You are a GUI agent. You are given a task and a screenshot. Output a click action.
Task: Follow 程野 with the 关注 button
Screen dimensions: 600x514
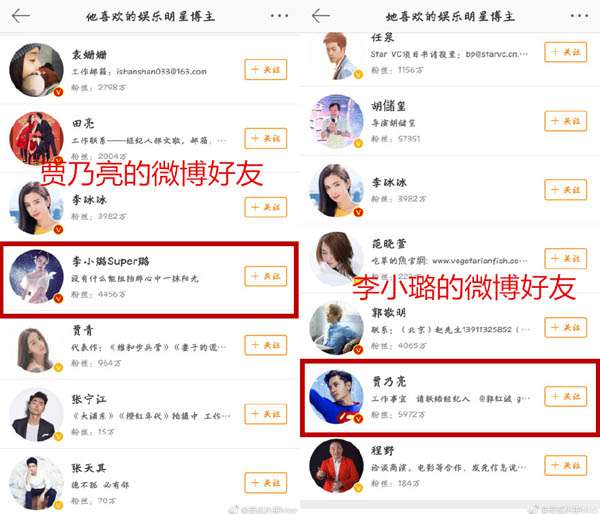click(x=566, y=465)
